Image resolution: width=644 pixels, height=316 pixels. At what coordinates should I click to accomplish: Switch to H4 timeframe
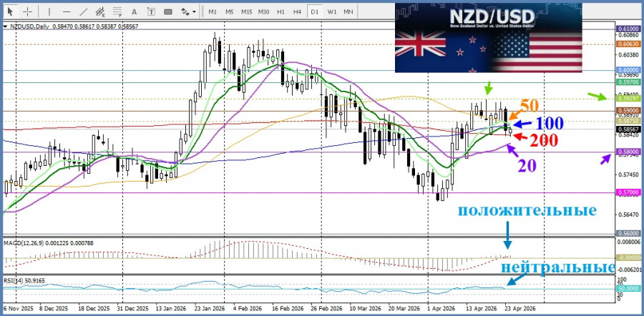298,12
